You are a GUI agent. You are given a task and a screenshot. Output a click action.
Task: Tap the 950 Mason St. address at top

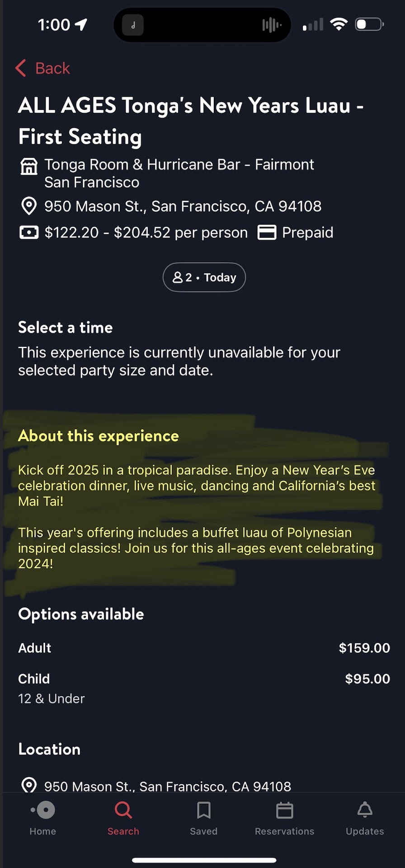(x=183, y=206)
